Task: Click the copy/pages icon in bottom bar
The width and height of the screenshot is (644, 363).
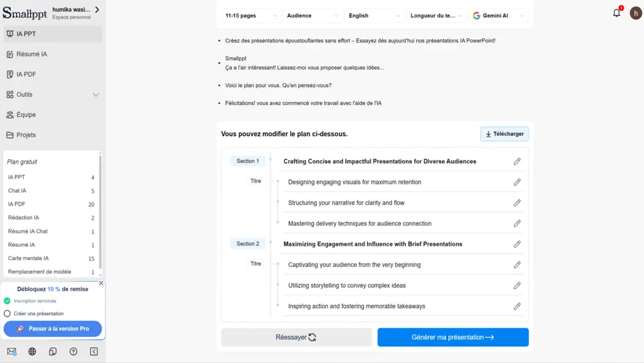Action: coord(53,351)
